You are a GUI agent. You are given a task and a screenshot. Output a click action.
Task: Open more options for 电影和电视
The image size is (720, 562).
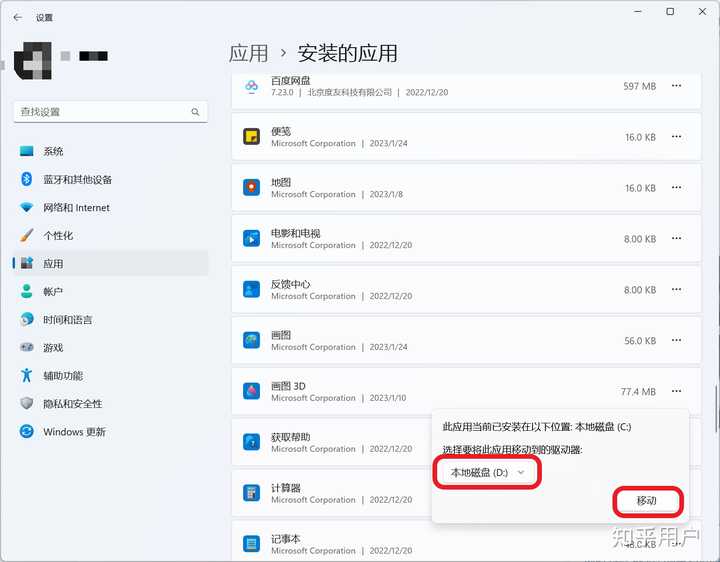click(x=676, y=238)
